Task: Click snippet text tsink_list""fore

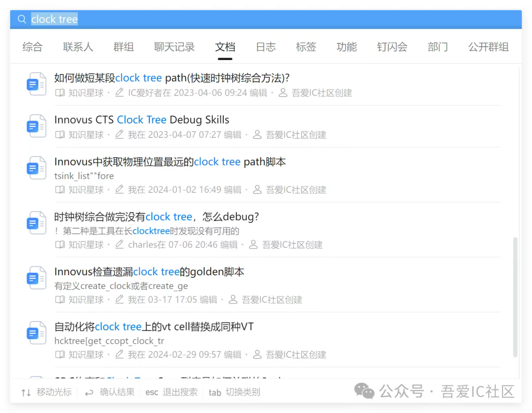Action: (84, 176)
